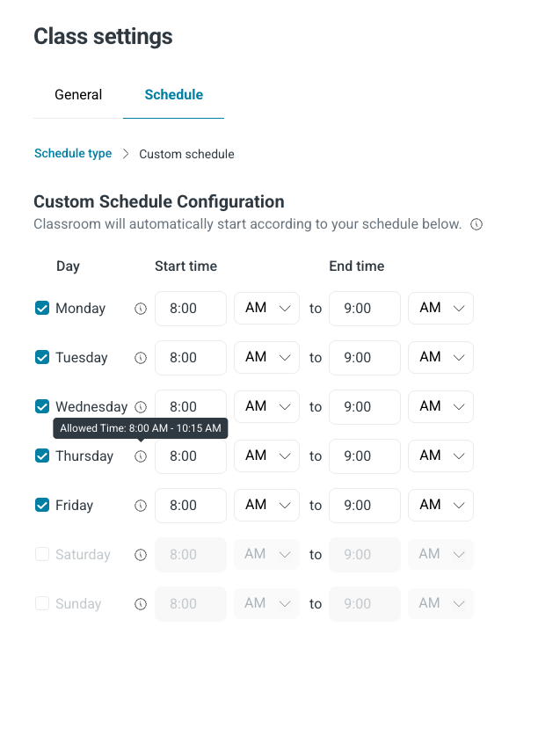The image size is (560, 729).
Task: Click Tuesday end time field
Action: 365,358
